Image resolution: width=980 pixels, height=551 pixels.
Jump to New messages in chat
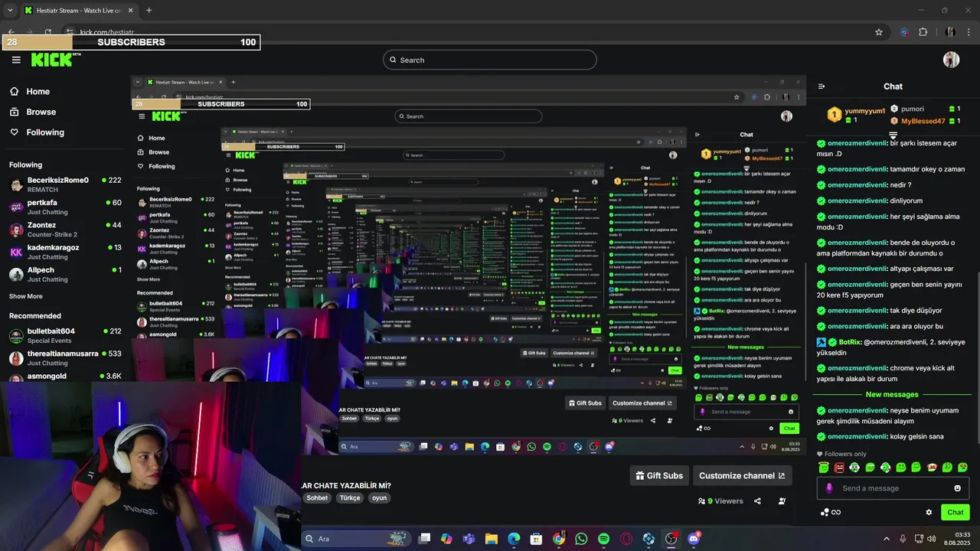click(891, 394)
